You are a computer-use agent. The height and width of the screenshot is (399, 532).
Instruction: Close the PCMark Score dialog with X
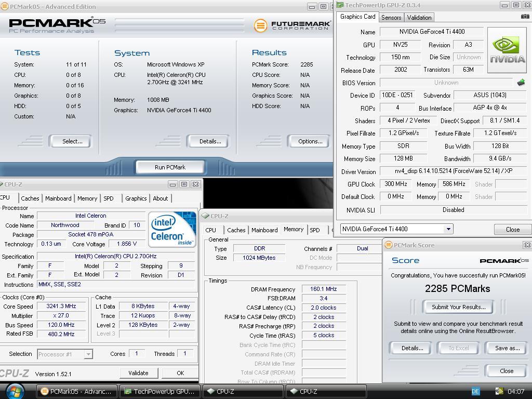point(527,245)
